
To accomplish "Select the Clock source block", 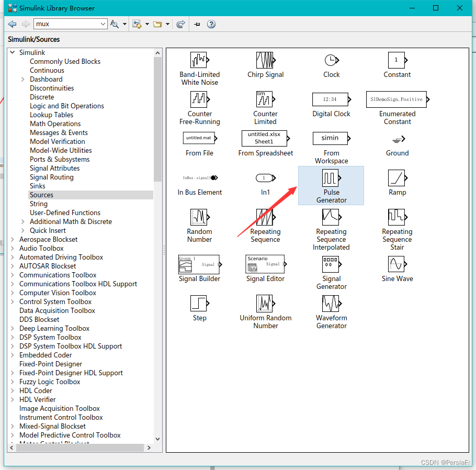I will coord(331,65).
